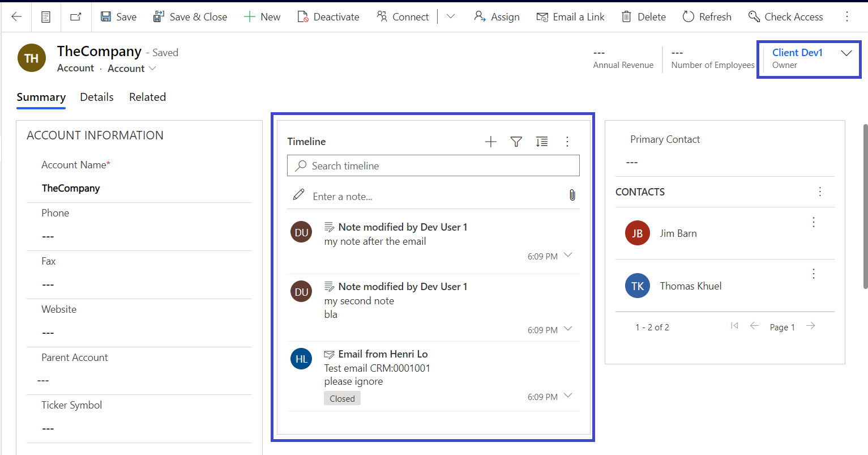Click '1 - 2 of 2' record count

click(652, 328)
